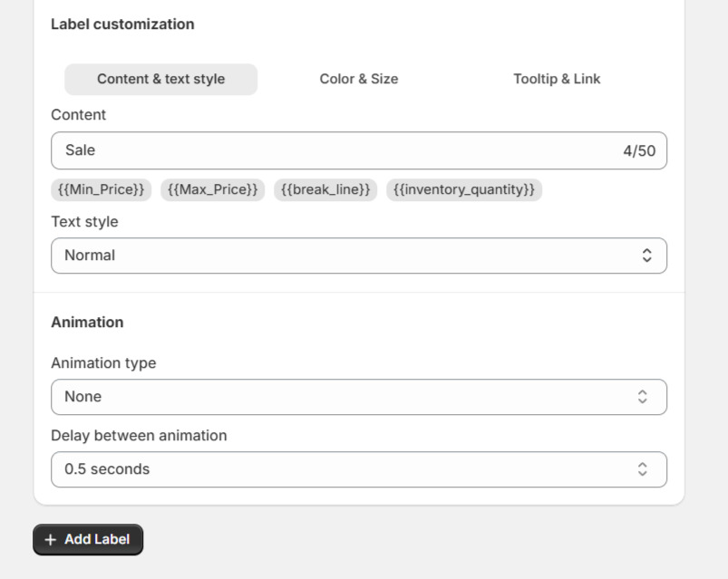Insert the {{Min_Price}} variable tag
This screenshot has width=728, height=579.
pyautogui.click(x=102, y=189)
